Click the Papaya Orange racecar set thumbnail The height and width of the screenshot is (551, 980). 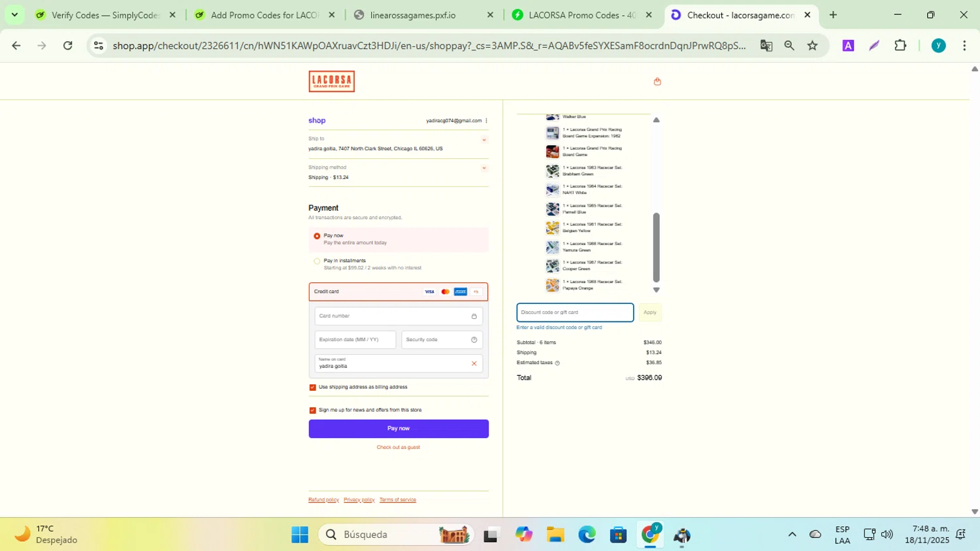[553, 285]
